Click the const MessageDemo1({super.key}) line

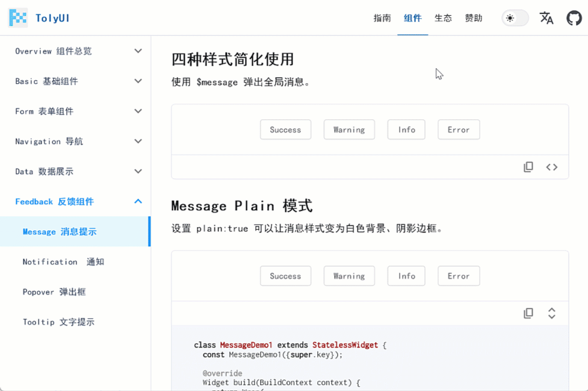273,355
